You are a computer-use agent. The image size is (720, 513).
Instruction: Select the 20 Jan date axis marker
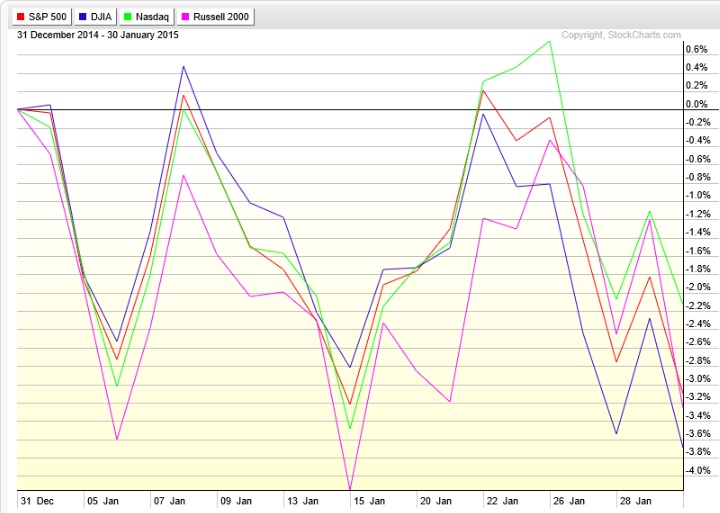(x=436, y=501)
